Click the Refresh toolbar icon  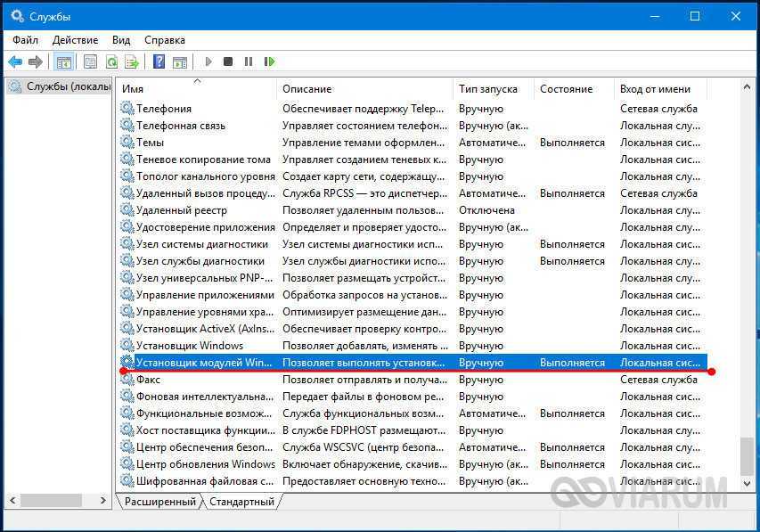pyautogui.click(x=111, y=61)
